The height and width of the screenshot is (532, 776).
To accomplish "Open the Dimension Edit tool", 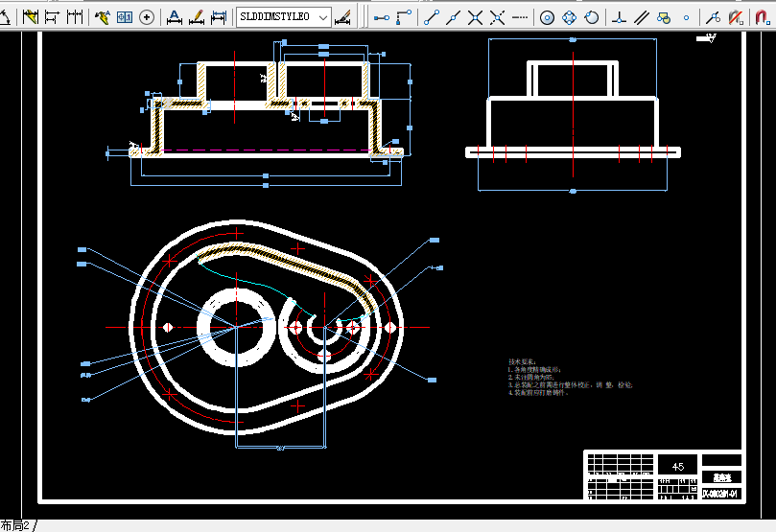I will pos(174,17).
